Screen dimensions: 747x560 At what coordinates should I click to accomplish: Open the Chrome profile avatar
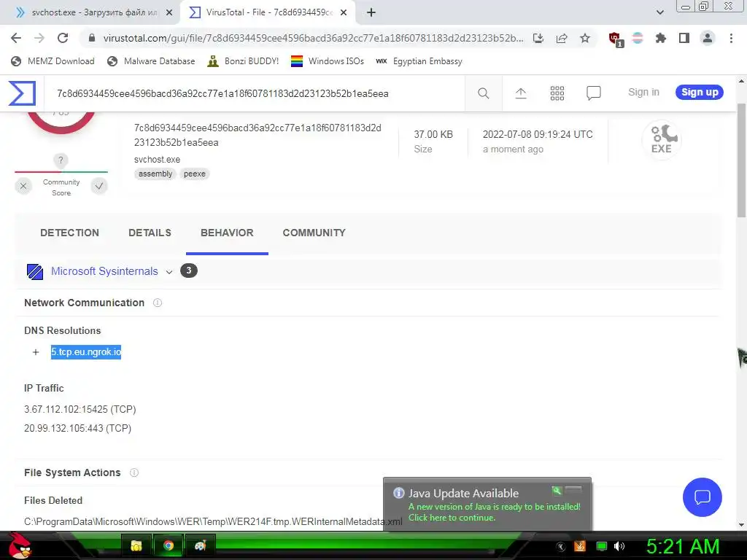[x=708, y=38]
